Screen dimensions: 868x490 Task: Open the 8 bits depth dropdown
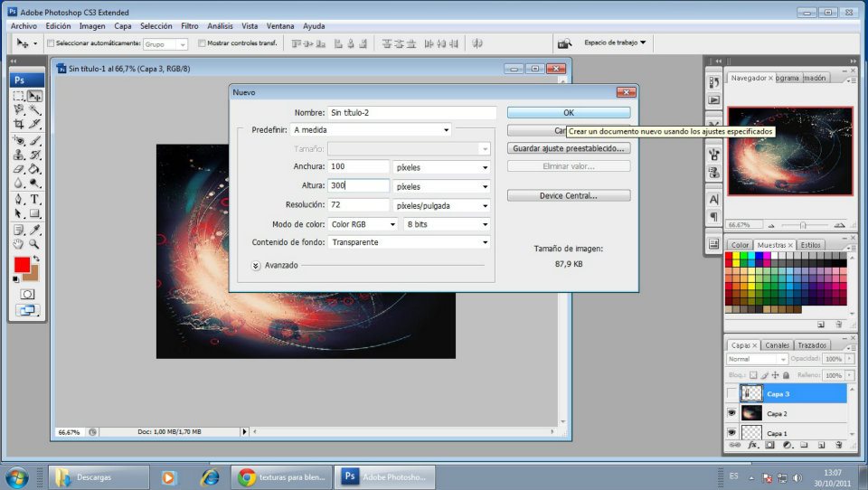[x=447, y=224]
